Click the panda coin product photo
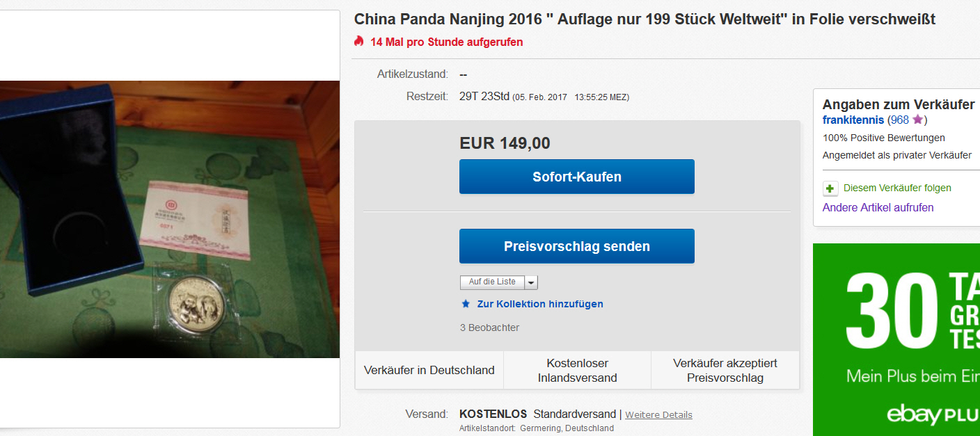 coord(170,219)
